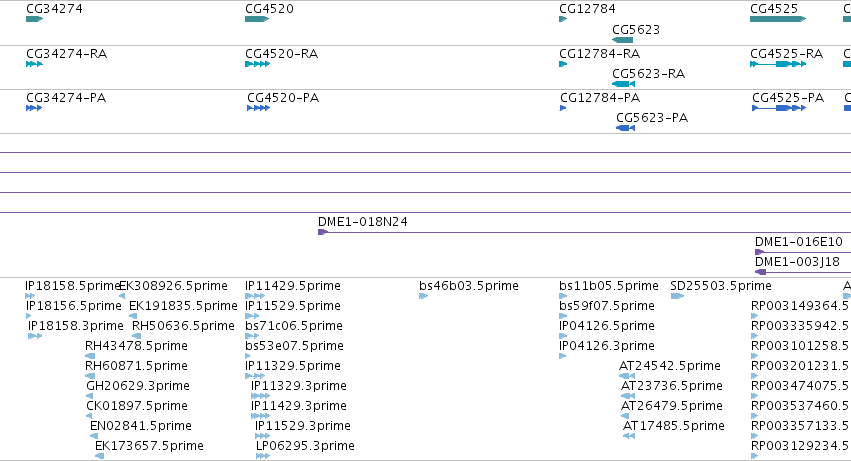Click the DME1-016E10 clone label
Image resolution: width=851 pixels, height=461 pixels.
tap(798, 242)
